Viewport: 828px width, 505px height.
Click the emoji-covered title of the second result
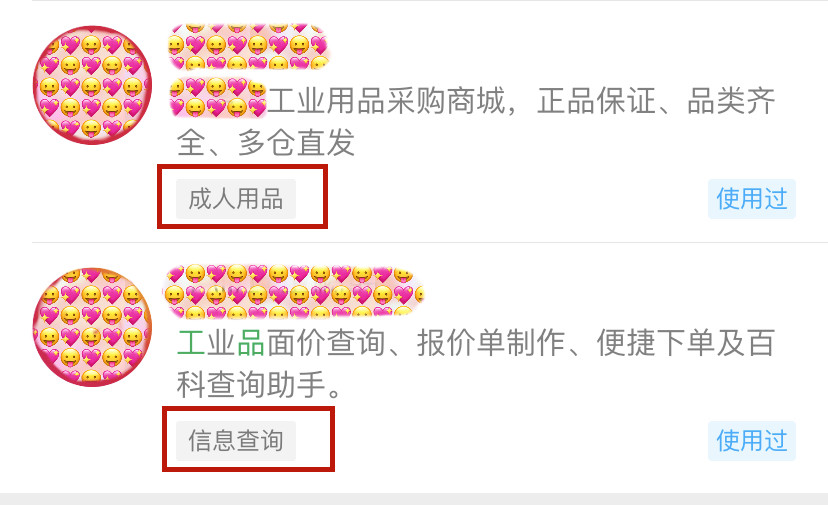click(294, 292)
